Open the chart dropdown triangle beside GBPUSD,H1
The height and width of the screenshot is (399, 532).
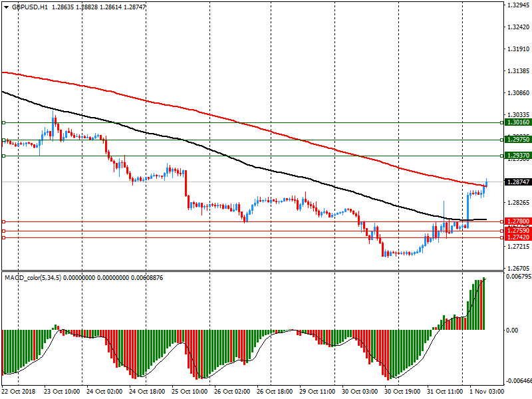click(6, 7)
